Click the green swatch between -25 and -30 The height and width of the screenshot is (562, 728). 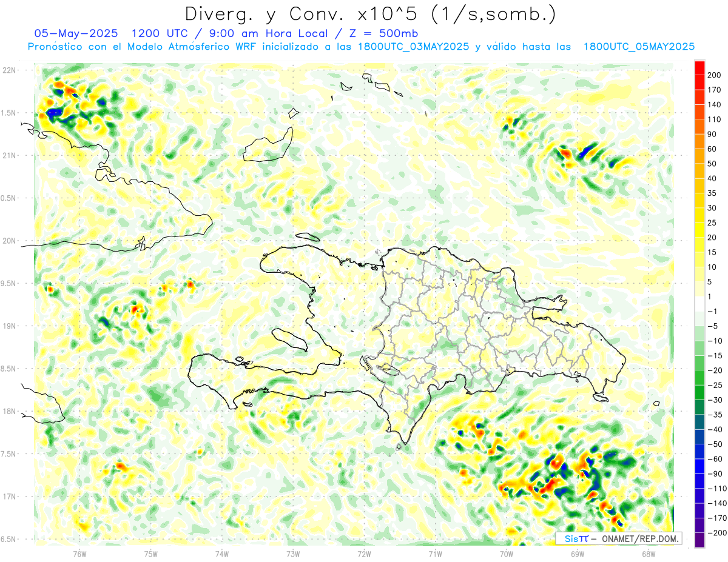(699, 392)
